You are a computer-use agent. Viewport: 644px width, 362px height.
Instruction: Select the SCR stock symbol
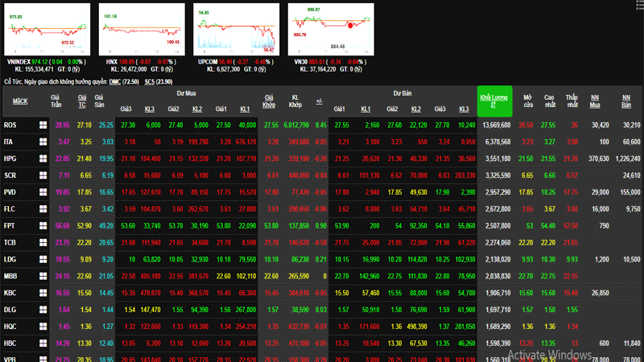tap(10, 175)
